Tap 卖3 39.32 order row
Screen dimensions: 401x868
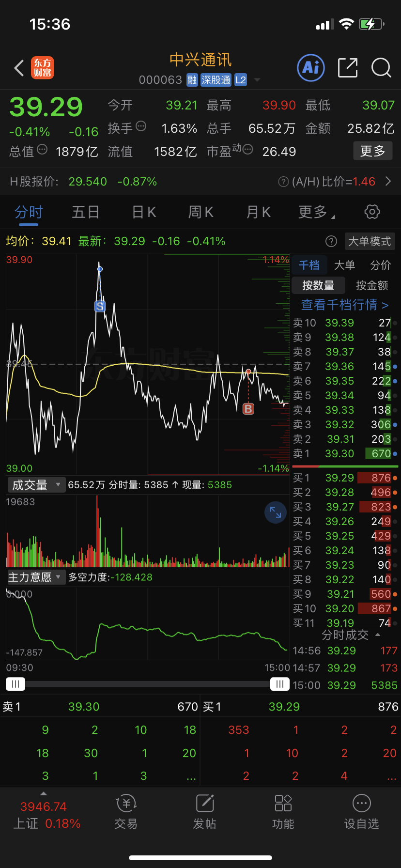tap(345, 425)
